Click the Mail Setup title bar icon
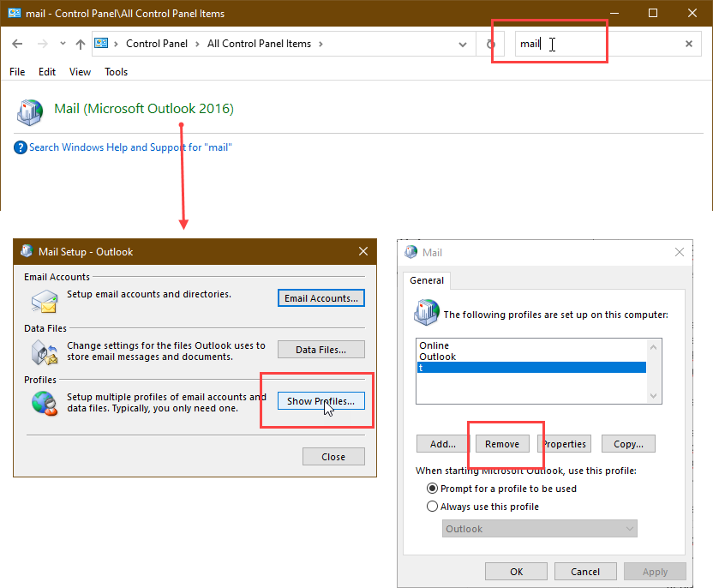Image resolution: width=713 pixels, height=588 pixels. [27, 251]
